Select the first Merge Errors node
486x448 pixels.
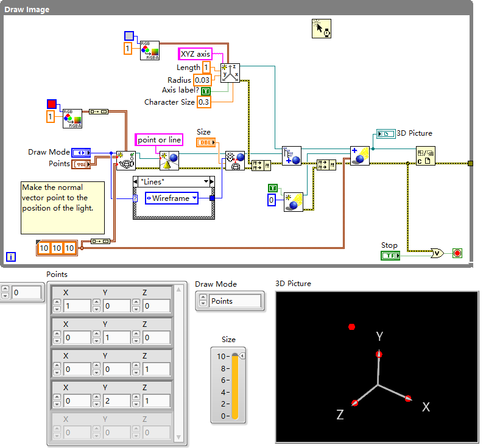click(261, 166)
